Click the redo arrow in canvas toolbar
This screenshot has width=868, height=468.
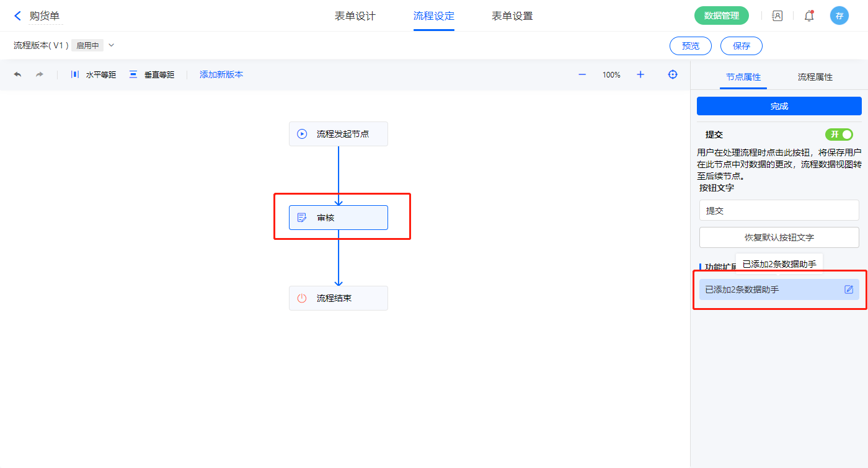39,74
